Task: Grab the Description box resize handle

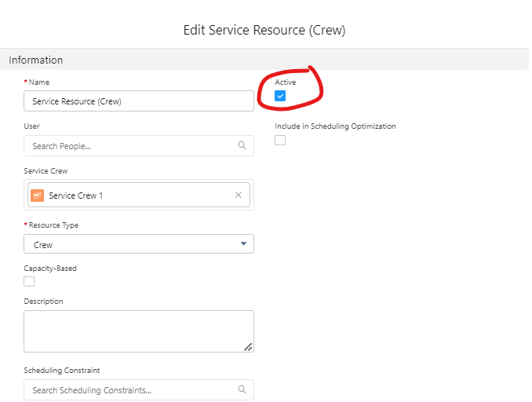Action: [248, 346]
